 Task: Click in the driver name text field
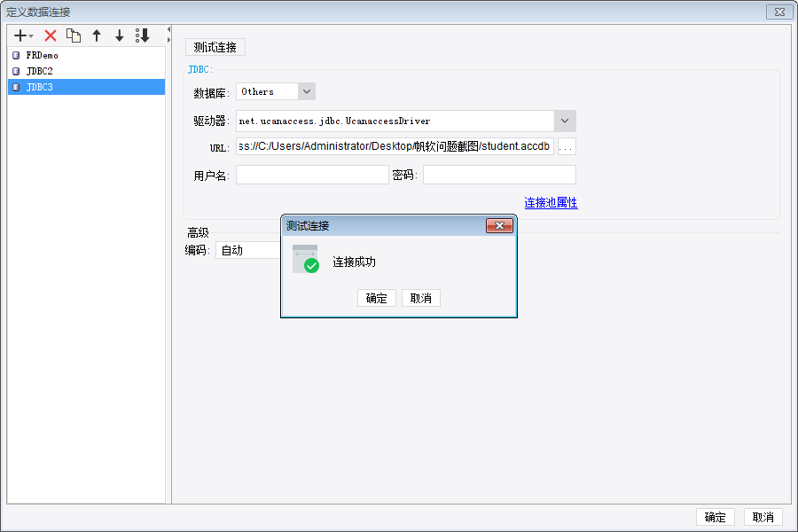pyautogui.click(x=395, y=121)
